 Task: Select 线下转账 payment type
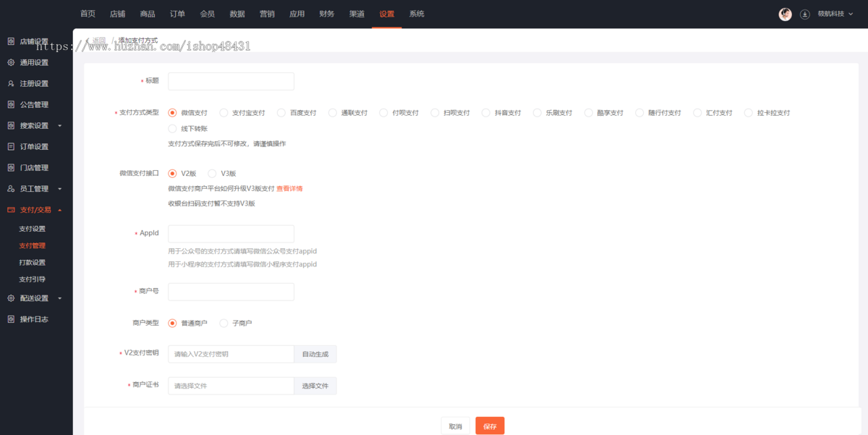pyautogui.click(x=172, y=129)
